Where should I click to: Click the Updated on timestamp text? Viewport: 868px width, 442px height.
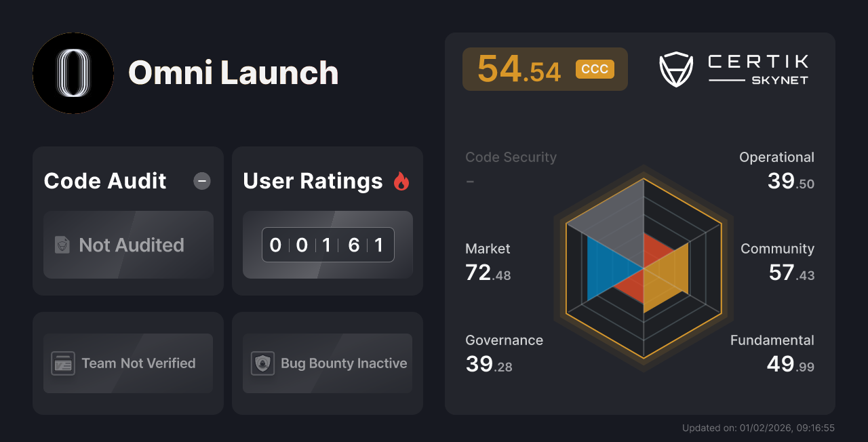click(759, 428)
